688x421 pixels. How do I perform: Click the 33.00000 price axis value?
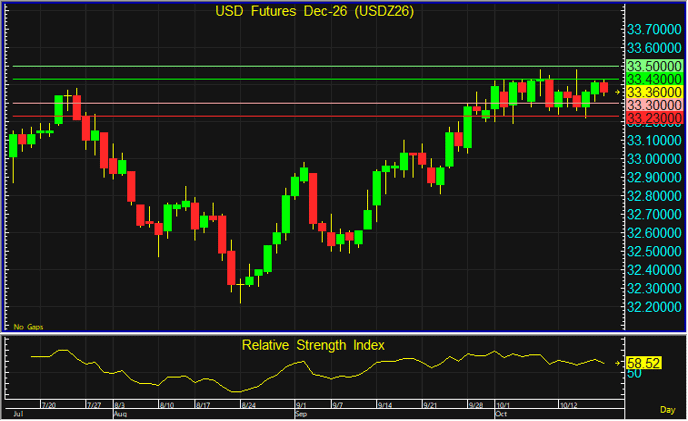(654, 159)
